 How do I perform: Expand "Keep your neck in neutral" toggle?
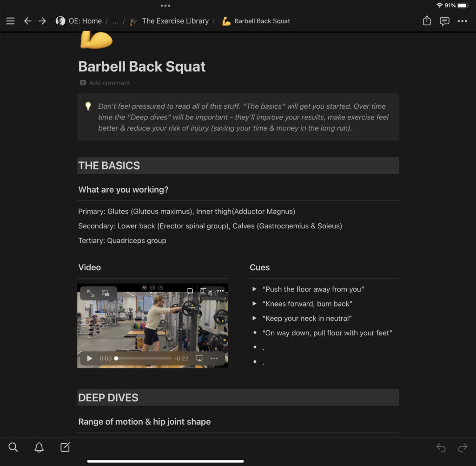254,318
